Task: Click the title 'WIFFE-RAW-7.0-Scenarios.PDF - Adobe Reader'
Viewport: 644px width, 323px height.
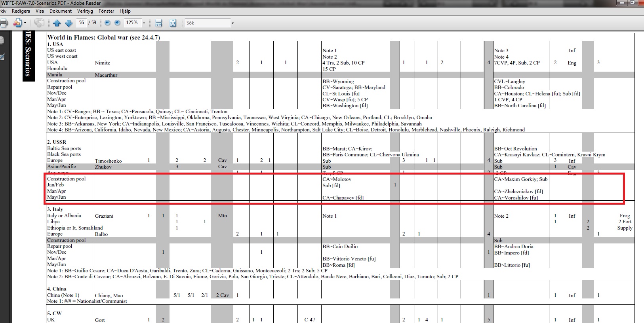Action: point(51,3)
